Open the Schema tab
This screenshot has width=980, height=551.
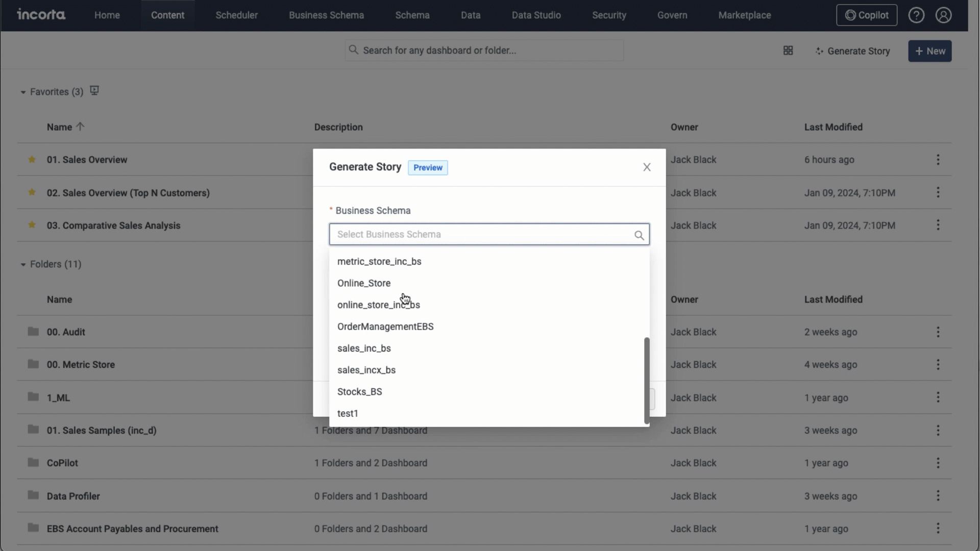412,15
